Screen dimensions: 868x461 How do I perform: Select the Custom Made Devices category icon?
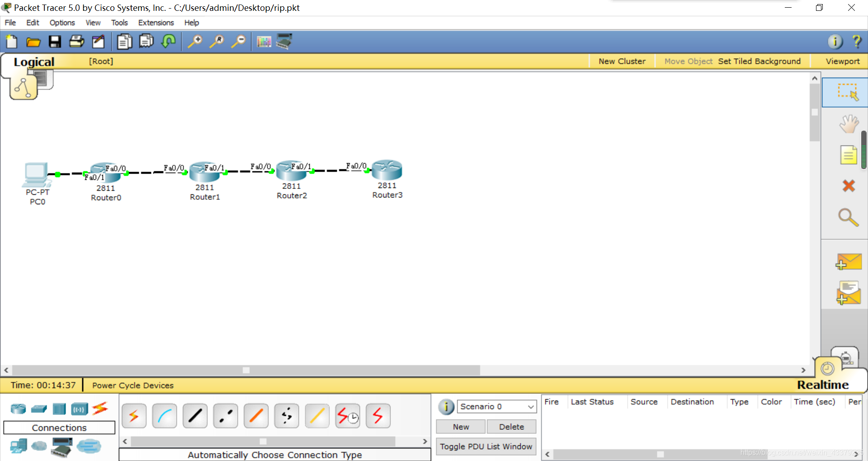click(62, 447)
